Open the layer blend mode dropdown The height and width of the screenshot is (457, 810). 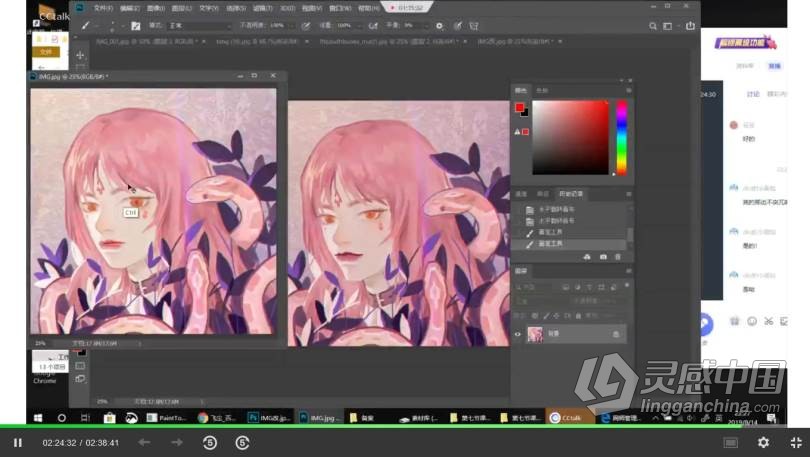click(540, 301)
